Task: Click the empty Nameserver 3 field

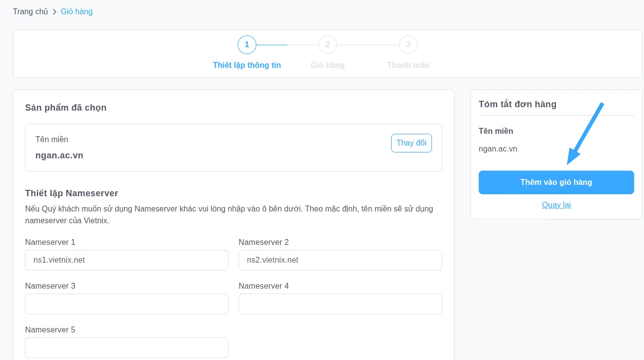Action: [x=126, y=304]
